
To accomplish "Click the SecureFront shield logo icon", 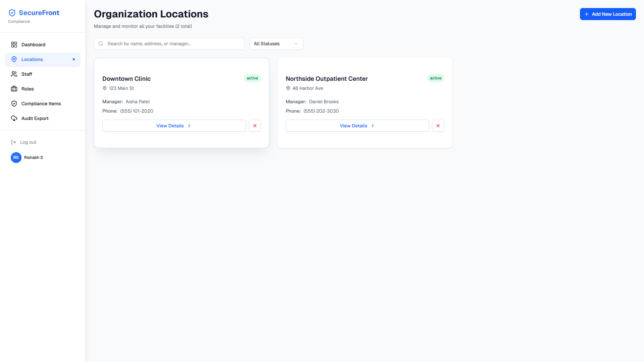I will click(12, 13).
